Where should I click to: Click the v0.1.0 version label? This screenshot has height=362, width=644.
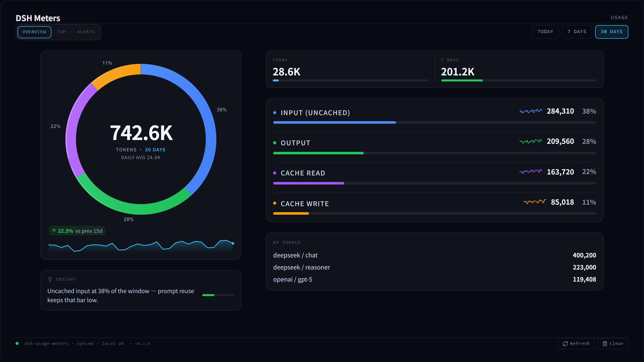tap(142, 343)
